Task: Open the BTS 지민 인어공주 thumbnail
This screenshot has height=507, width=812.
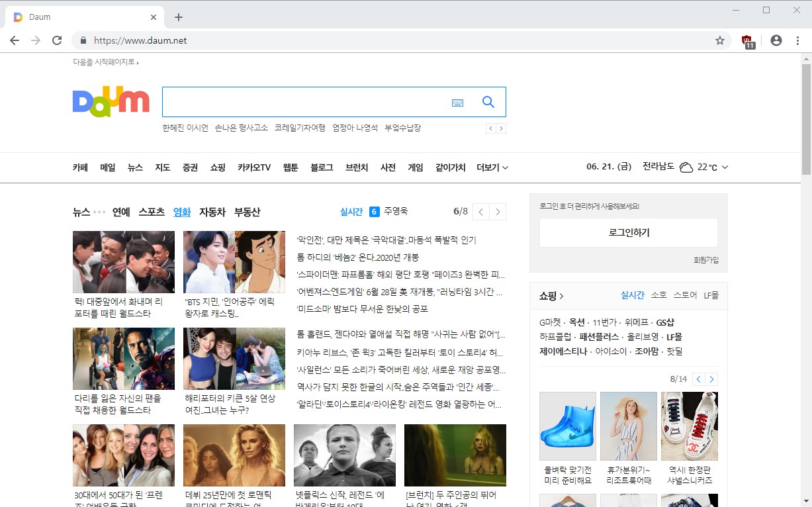Action: 234,262
